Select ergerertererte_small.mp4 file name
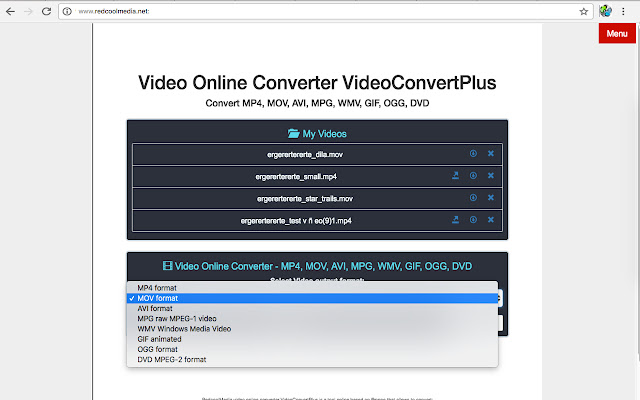The image size is (640, 400). (x=296, y=177)
